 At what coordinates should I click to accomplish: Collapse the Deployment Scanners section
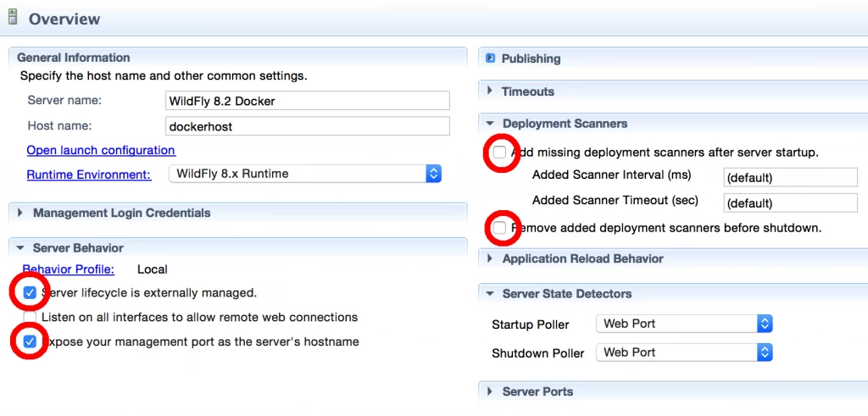click(x=489, y=124)
